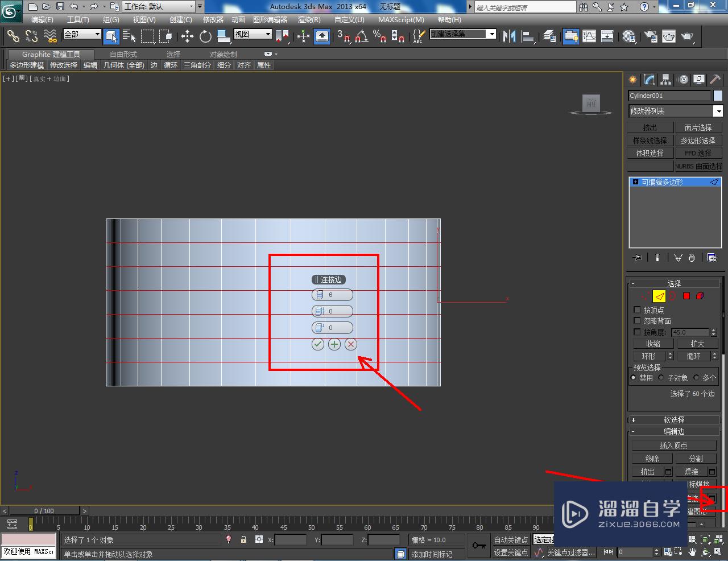
Task: Select the Select and Move tool
Action: [x=187, y=36]
